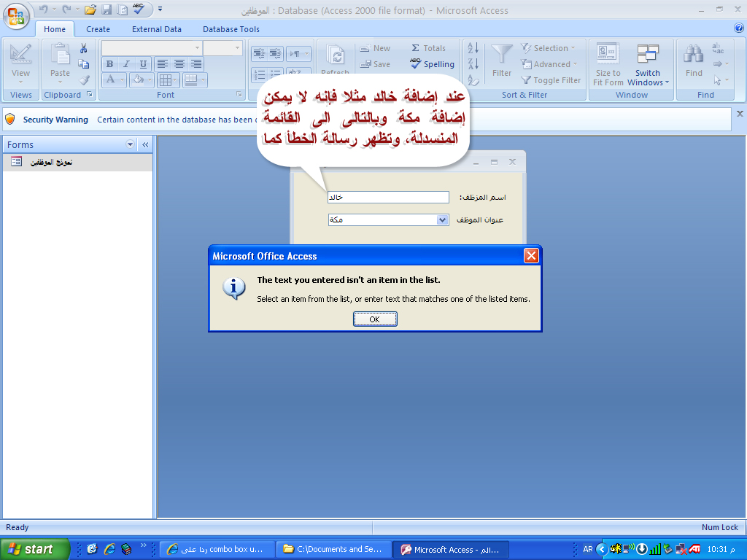Click the Sort Ascending A-Z icon
The image size is (747, 560).
click(473, 47)
